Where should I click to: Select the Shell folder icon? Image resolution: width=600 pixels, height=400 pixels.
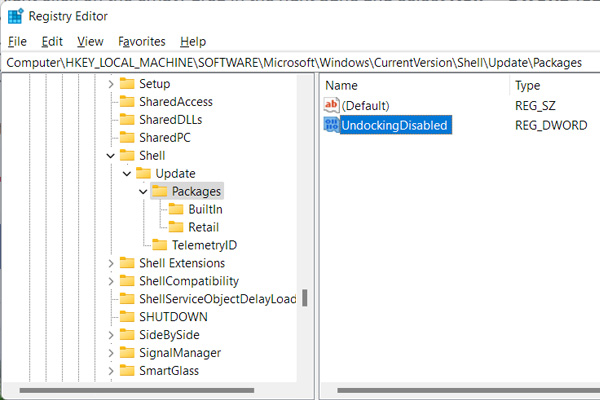pyautogui.click(x=127, y=155)
